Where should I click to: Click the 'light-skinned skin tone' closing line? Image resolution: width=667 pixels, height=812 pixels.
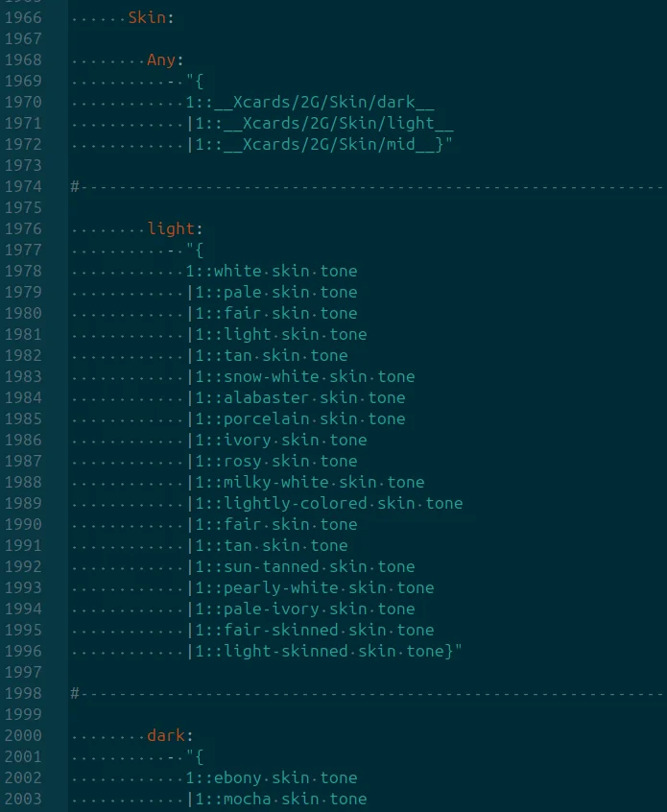(x=324, y=652)
